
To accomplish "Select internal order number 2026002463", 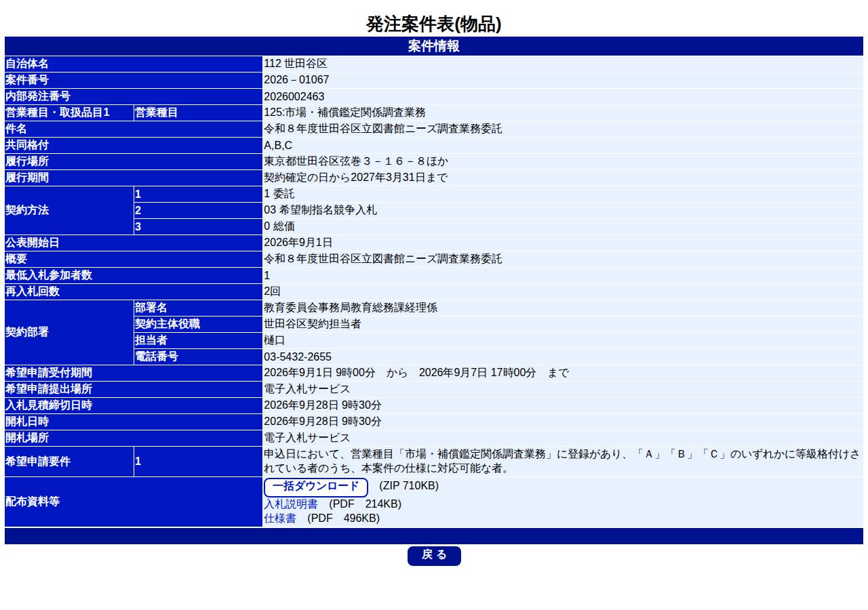I will (294, 96).
